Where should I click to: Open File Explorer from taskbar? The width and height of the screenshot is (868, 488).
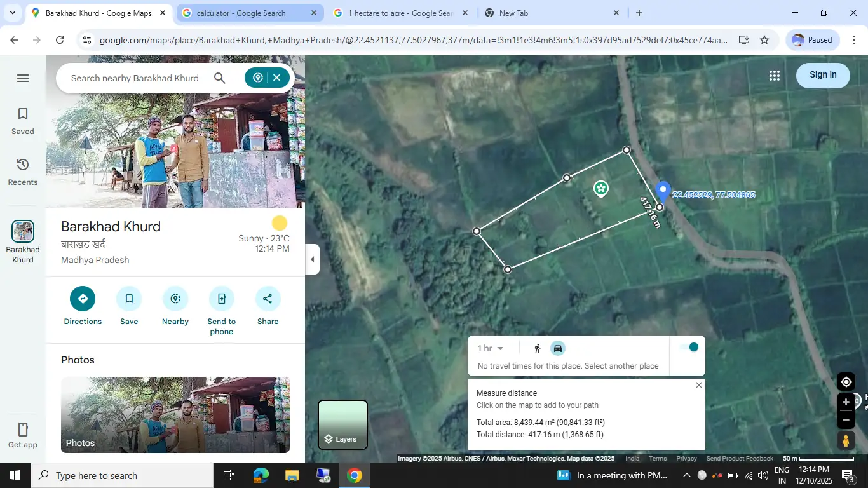[292, 475]
